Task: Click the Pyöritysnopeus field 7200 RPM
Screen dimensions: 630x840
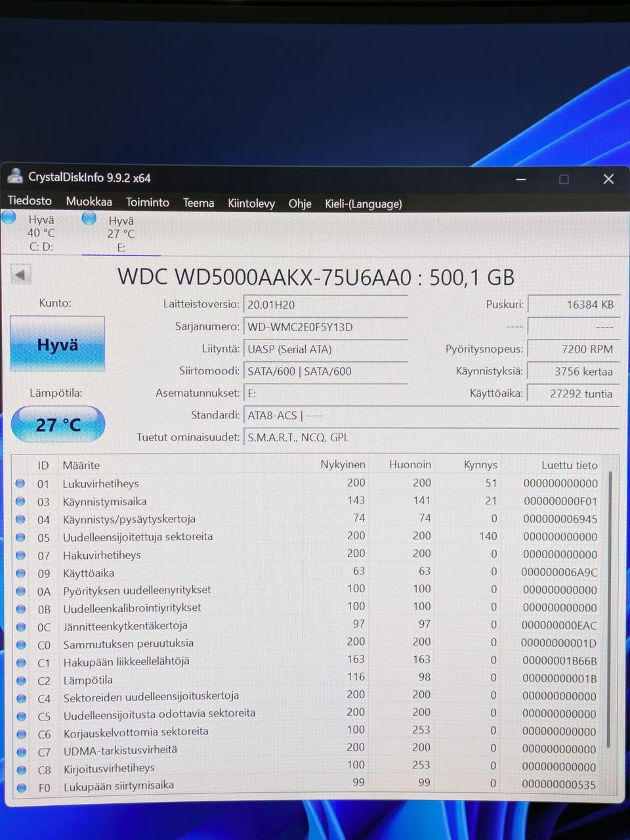Action: tap(573, 349)
